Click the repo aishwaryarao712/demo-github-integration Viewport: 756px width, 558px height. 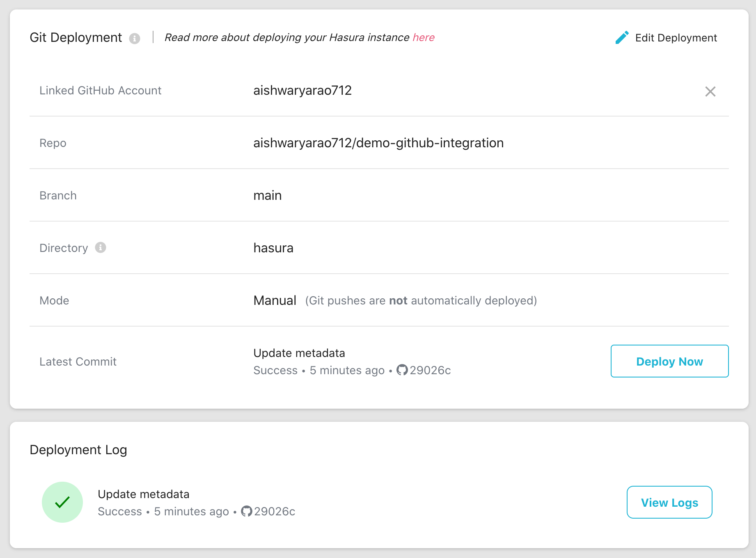pos(378,143)
